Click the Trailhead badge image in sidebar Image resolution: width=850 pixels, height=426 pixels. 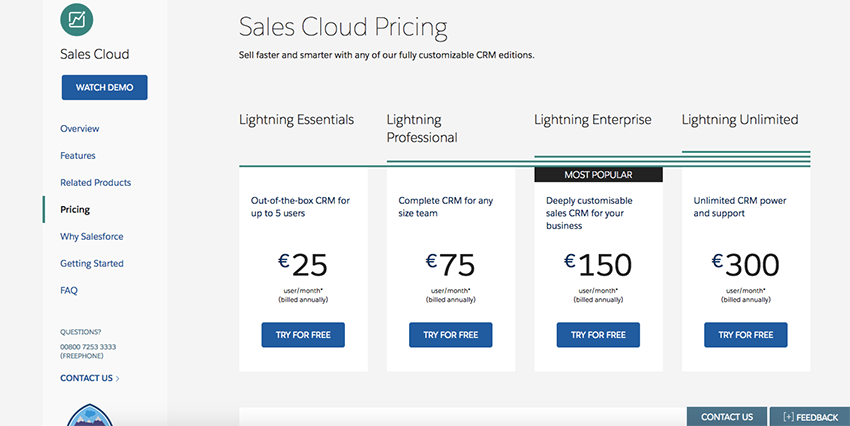pos(90,415)
